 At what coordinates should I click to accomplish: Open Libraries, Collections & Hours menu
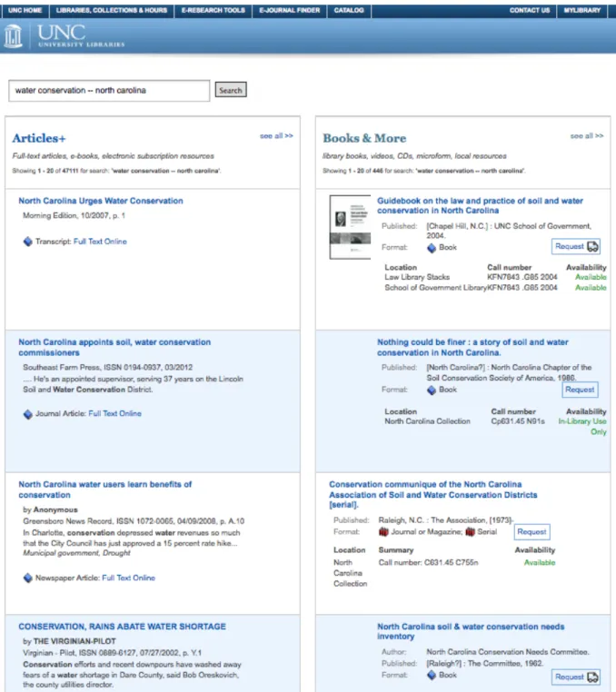pyautogui.click(x=111, y=10)
